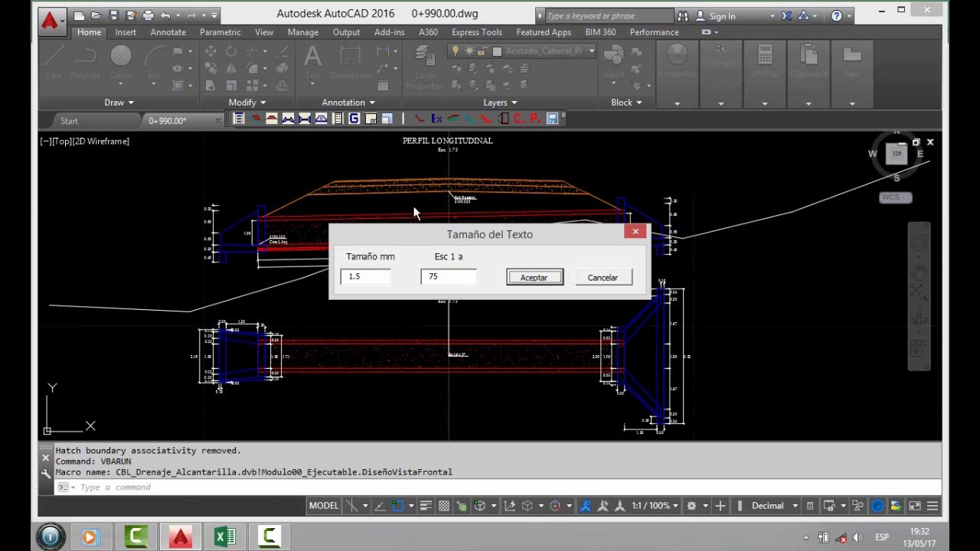Click the WCS coordinate system label
Image resolution: width=980 pixels, height=551 pixels.
point(895,197)
